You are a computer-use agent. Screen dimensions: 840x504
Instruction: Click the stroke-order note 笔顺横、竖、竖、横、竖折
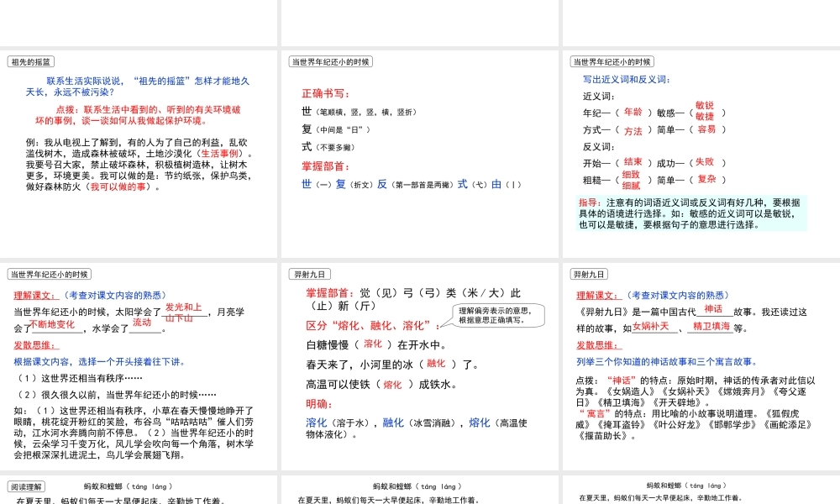[x=368, y=113]
